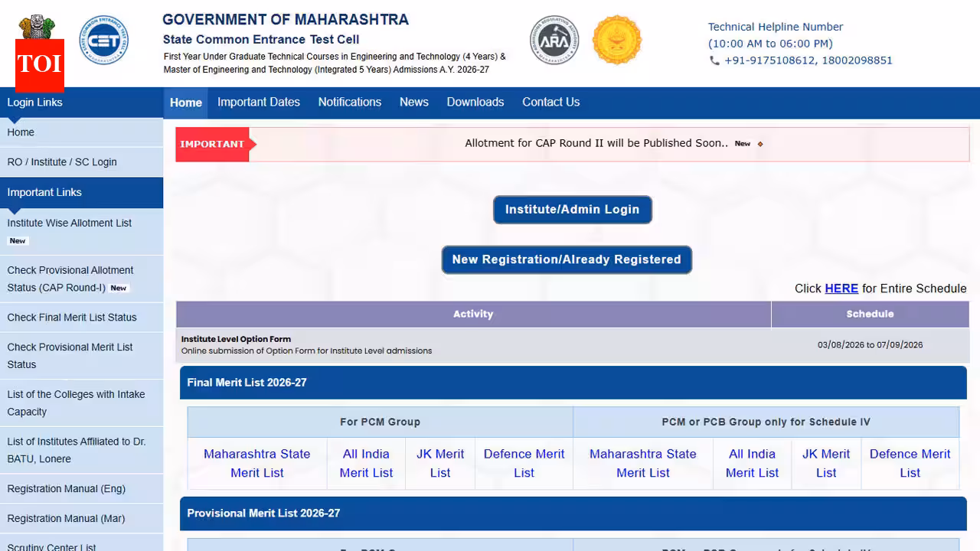Click Institute/Admin Login button
980x551 pixels.
[x=572, y=210]
